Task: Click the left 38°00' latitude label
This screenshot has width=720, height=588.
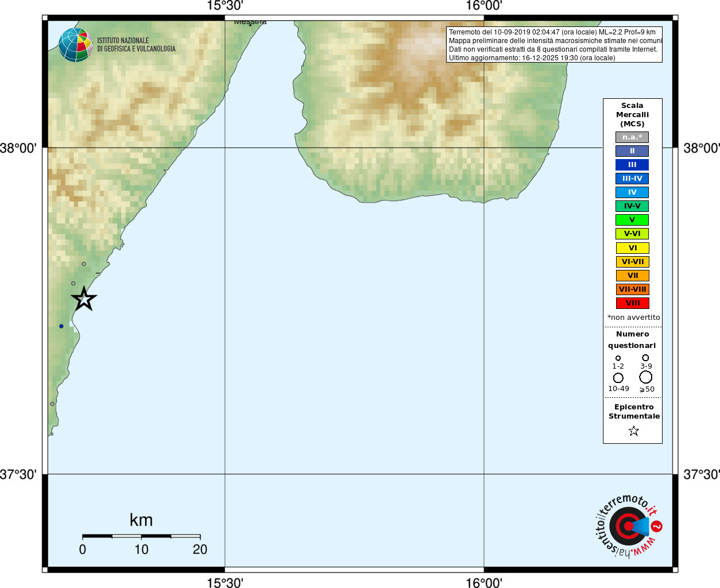Action: (18, 148)
